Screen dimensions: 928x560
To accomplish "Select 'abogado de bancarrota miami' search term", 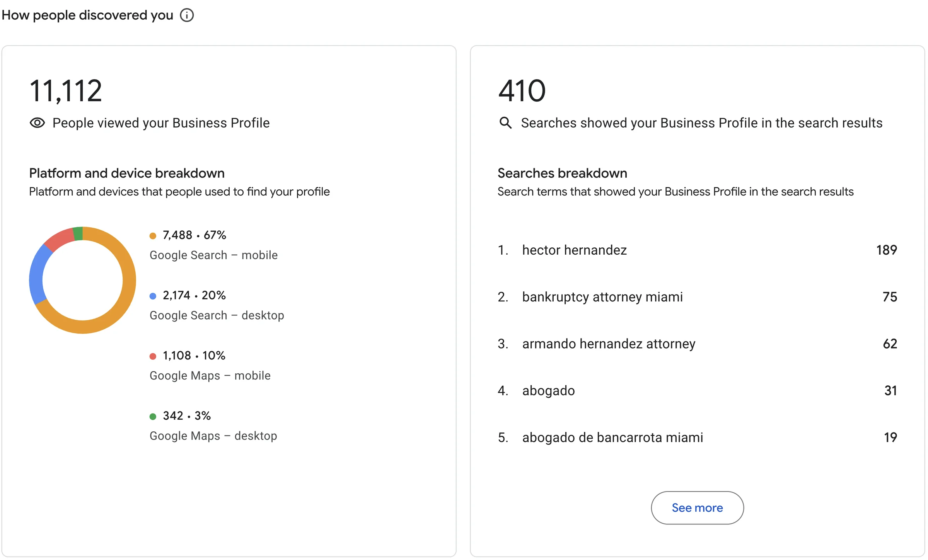I will point(612,437).
